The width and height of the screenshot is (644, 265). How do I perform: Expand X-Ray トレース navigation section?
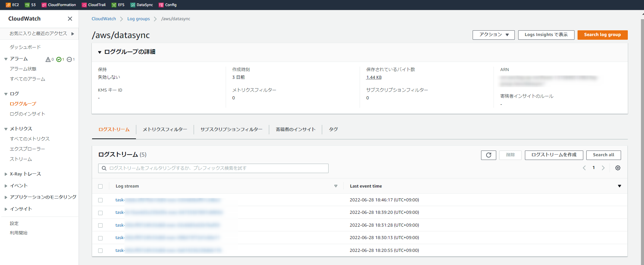6,174
